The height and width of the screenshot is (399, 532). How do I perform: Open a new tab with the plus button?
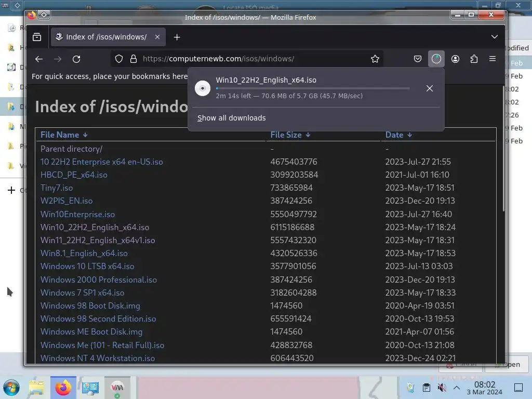177,37
